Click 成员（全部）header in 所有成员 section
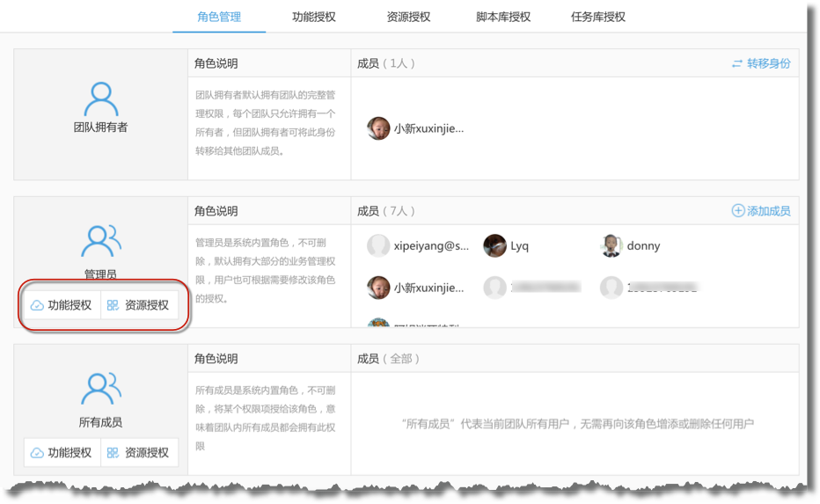 click(389, 359)
